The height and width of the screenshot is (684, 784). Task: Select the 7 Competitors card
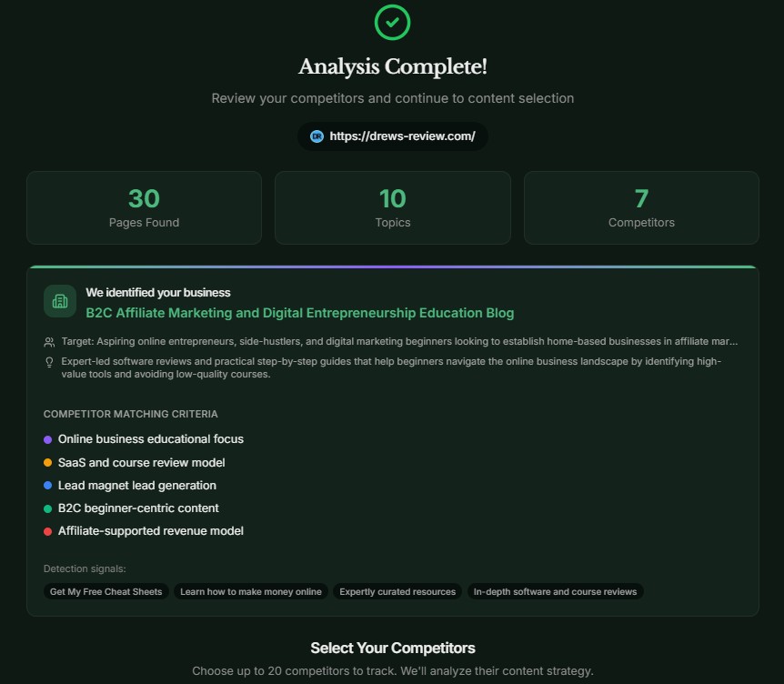click(641, 207)
